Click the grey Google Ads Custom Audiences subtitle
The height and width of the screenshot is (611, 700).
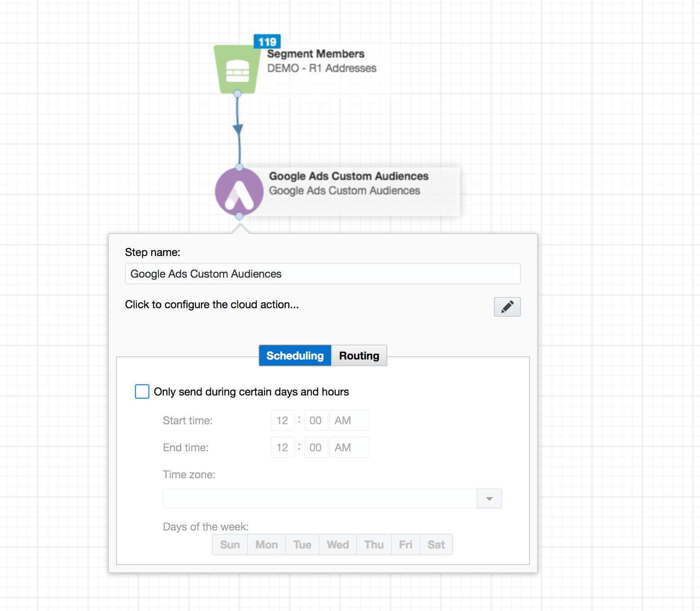345,190
